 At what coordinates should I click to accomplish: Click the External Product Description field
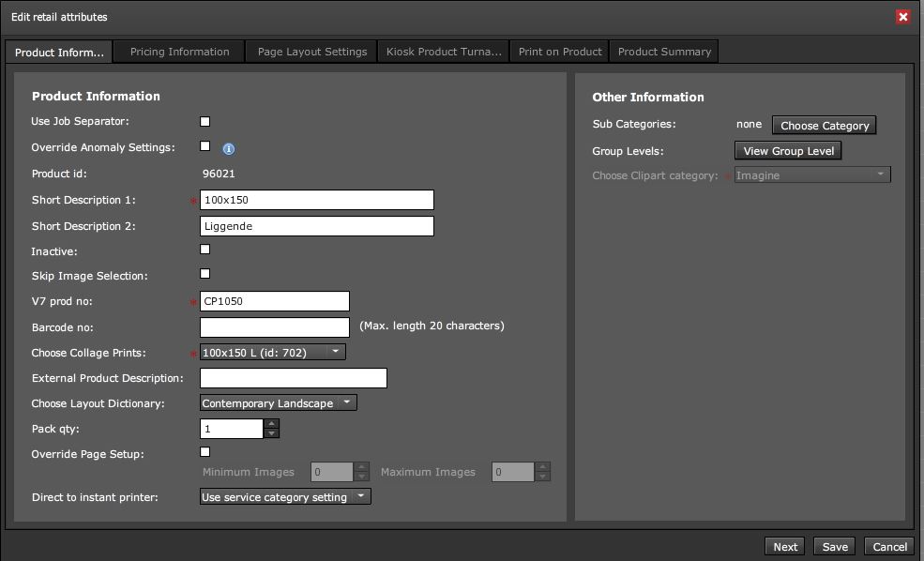pyautogui.click(x=294, y=378)
